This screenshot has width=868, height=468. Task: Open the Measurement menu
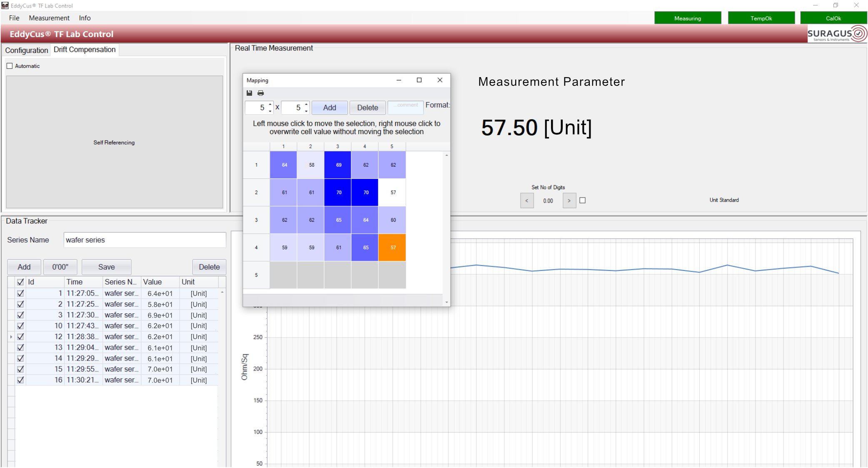click(49, 18)
